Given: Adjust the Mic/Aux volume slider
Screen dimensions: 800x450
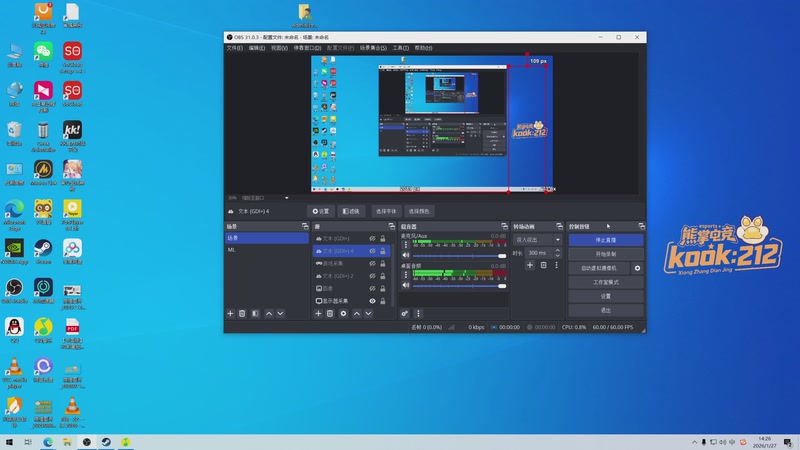Looking at the screenshot, I should (x=459, y=256).
